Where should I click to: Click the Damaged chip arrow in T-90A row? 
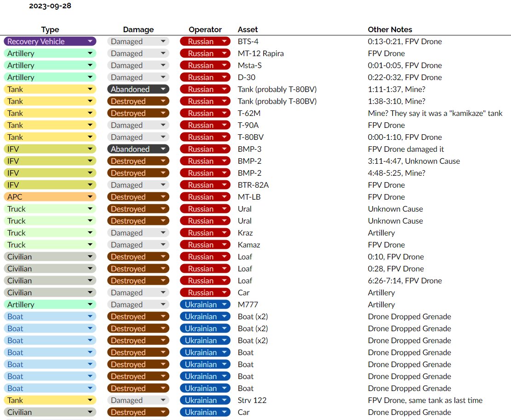163,125
